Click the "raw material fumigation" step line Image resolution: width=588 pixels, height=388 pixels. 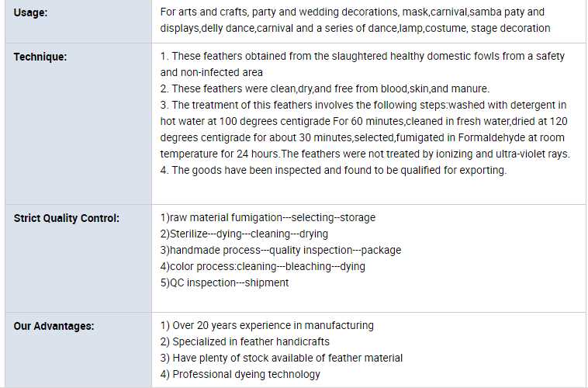point(268,218)
